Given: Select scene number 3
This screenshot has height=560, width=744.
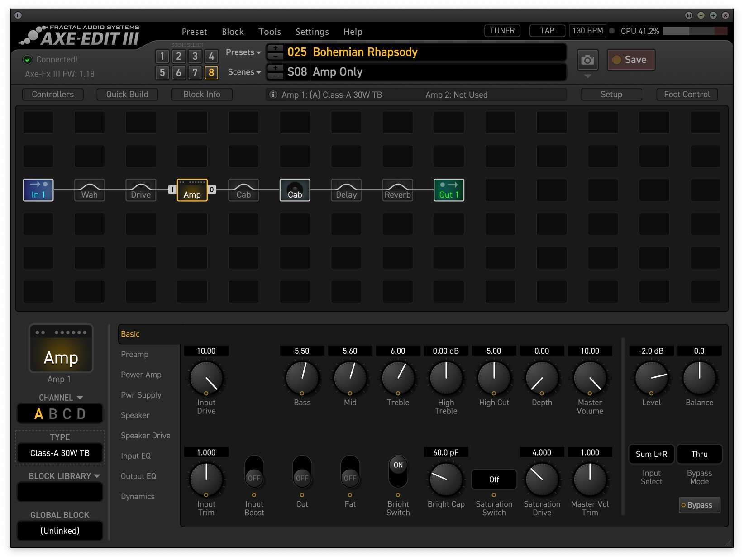Looking at the screenshot, I should (x=195, y=56).
